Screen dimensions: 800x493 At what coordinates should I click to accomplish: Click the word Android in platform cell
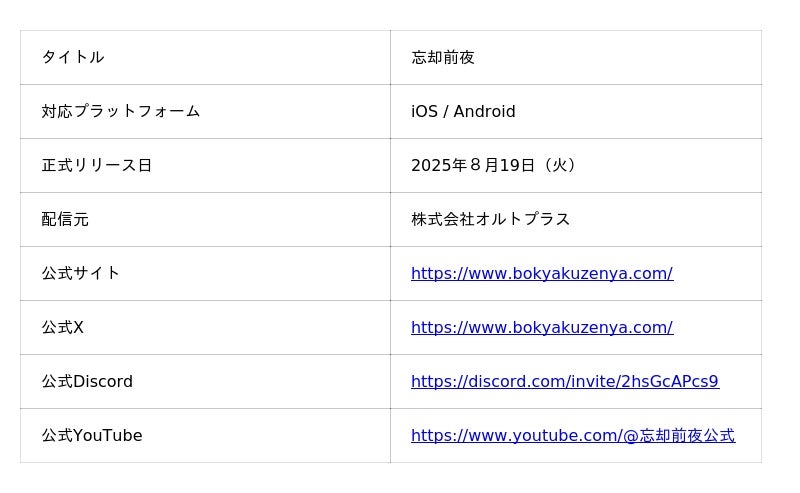click(484, 111)
